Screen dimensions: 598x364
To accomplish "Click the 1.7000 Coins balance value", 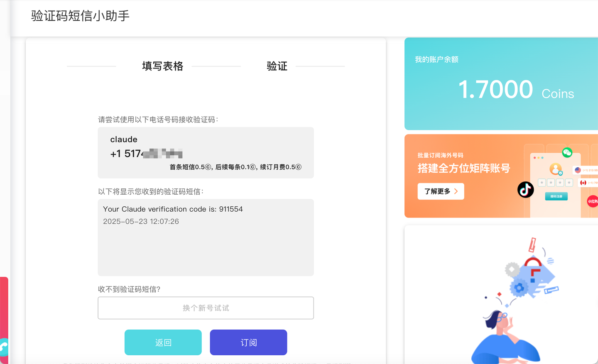I will coord(516,90).
